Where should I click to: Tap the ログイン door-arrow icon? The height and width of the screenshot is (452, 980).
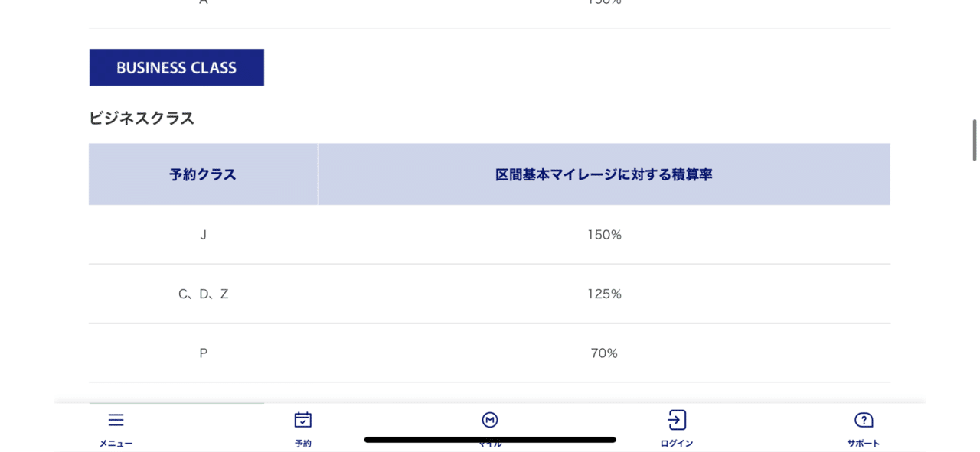click(677, 420)
